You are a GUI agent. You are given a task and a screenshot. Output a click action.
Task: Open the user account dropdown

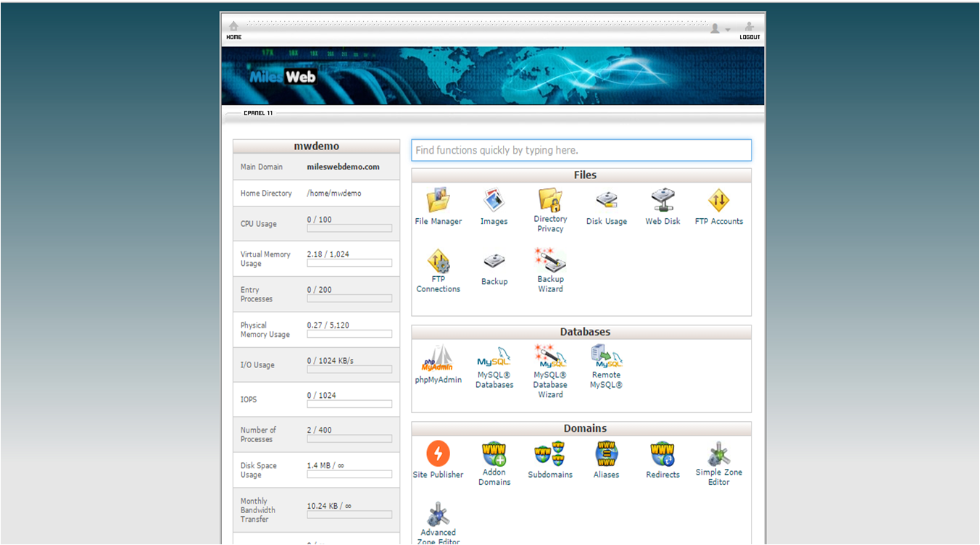point(720,28)
